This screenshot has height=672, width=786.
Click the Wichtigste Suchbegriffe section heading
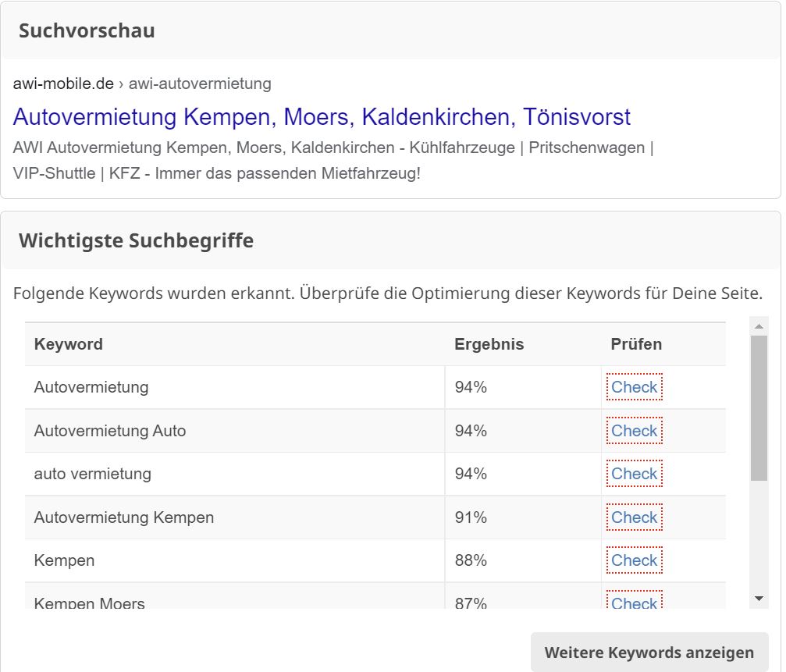(136, 240)
